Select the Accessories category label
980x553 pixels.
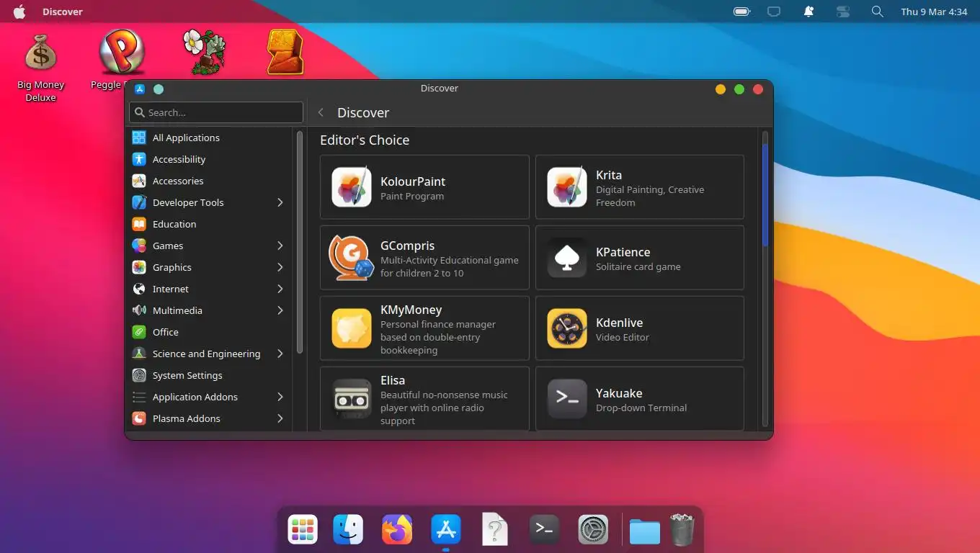[178, 181]
